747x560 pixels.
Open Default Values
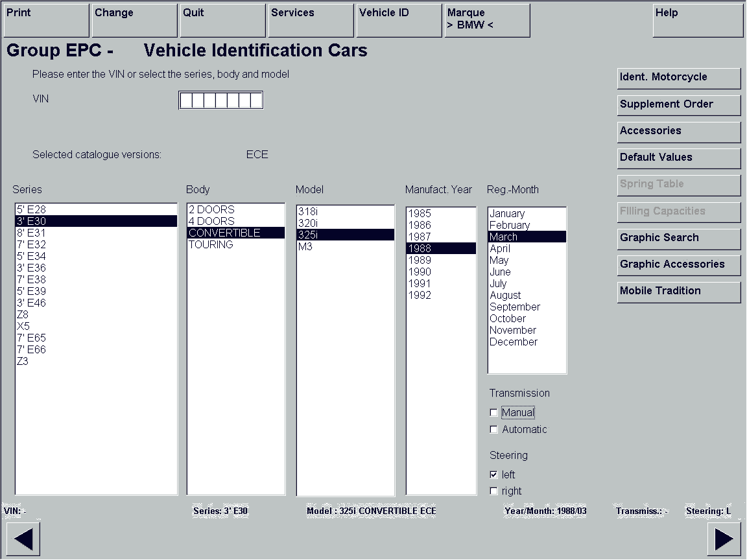coord(679,159)
